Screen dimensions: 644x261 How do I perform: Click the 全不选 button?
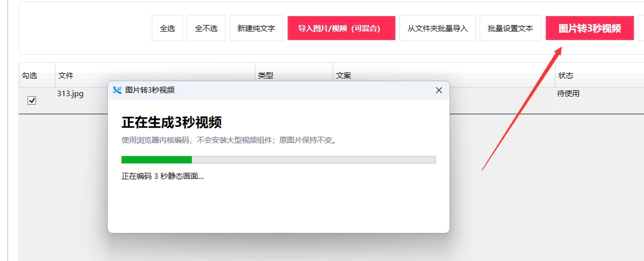[206, 28]
